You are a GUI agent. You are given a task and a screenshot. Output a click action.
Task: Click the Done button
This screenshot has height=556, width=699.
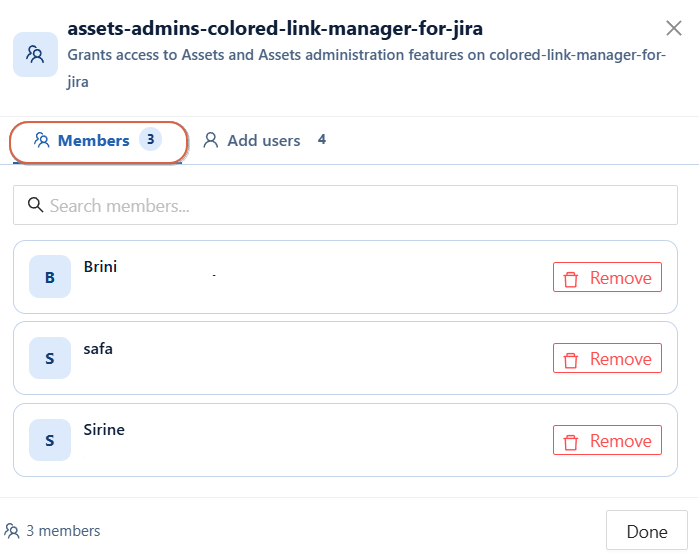647,531
